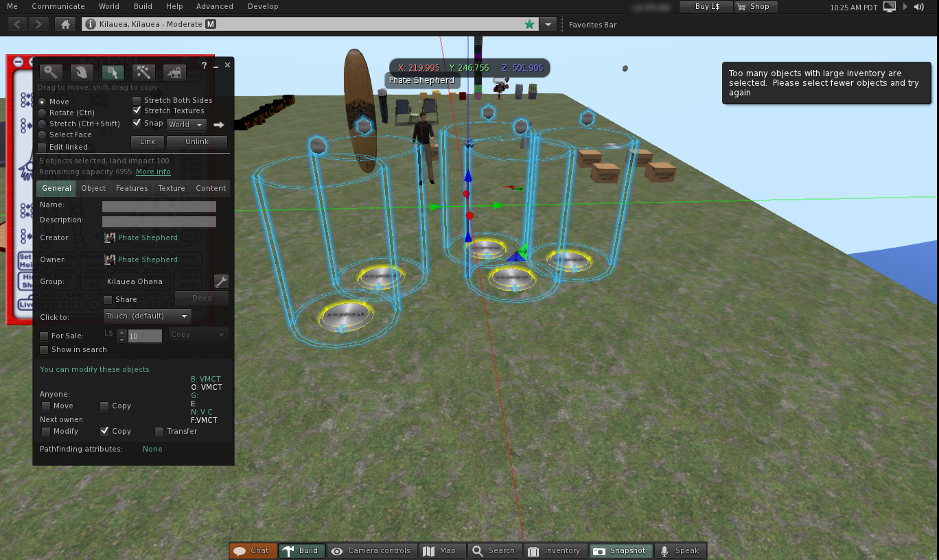Click the arrow icon next to the Snap dropdown
Screen dimensions: 939x560
[x=219, y=125]
